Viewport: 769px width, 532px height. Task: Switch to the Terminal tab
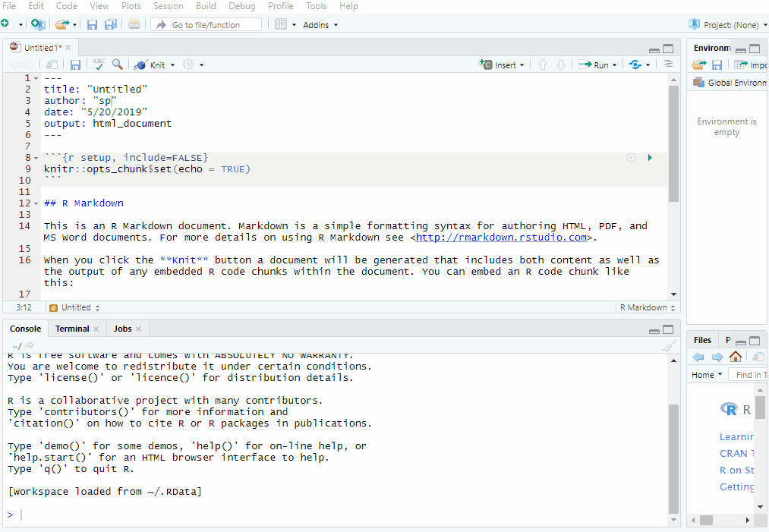[x=72, y=329]
